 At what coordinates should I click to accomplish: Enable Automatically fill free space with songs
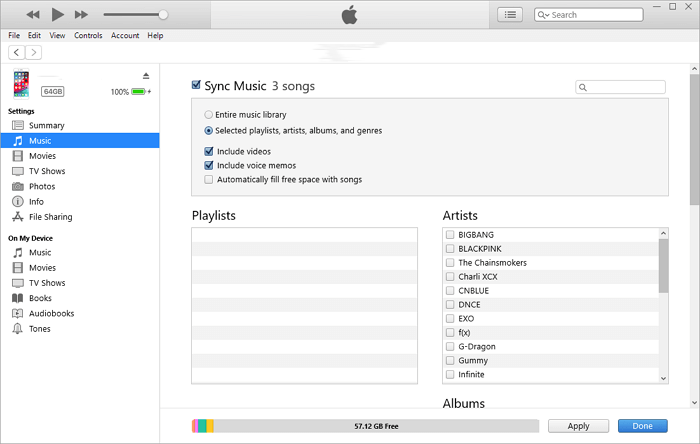(x=208, y=179)
